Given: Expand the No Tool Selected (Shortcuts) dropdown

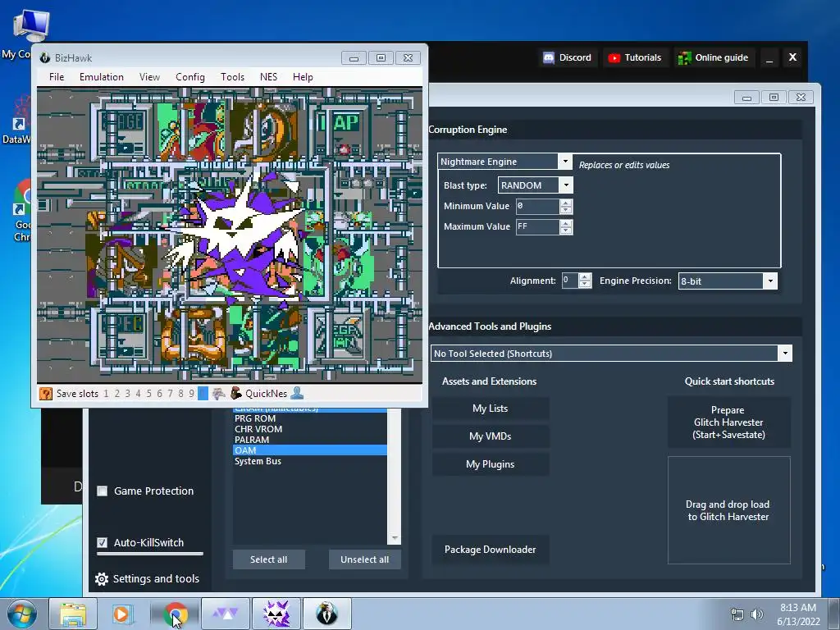Looking at the screenshot, I should 785,354.
